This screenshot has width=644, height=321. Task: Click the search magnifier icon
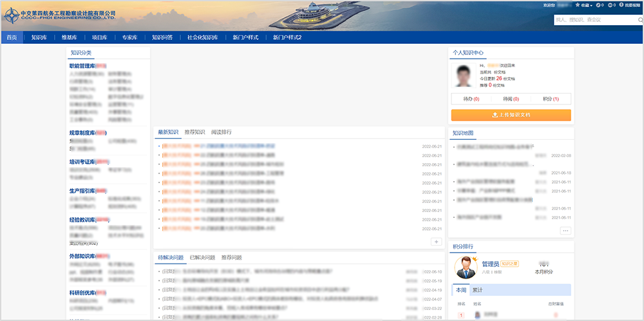pos(640,19)
